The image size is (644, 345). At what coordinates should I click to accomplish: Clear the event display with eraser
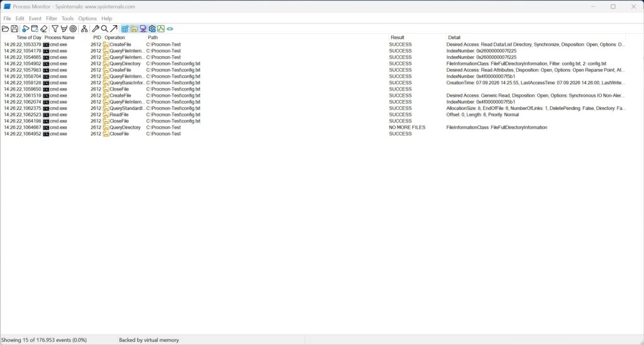point(43,29)
